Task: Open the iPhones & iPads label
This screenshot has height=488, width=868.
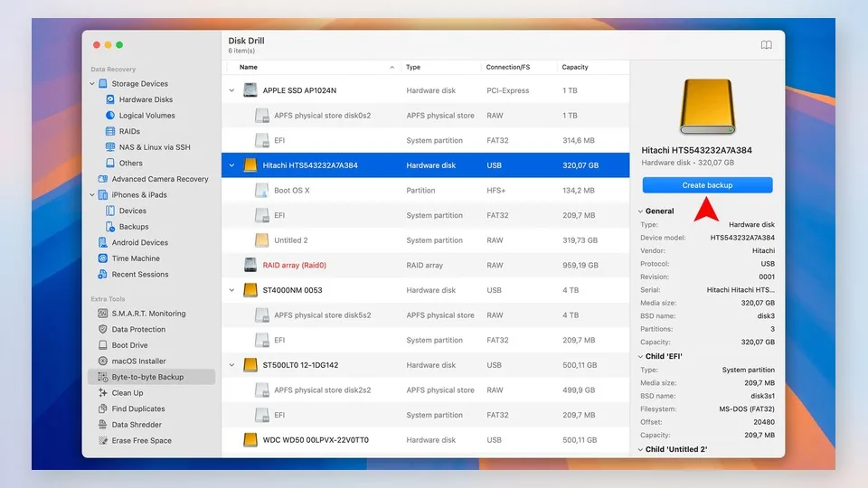Action: [x=139, y=195]
